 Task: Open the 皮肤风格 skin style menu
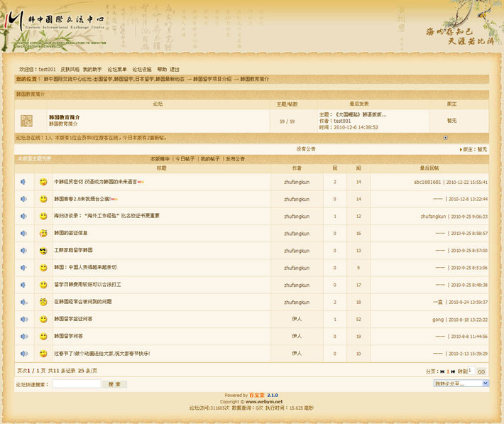(x=70, y=70)
